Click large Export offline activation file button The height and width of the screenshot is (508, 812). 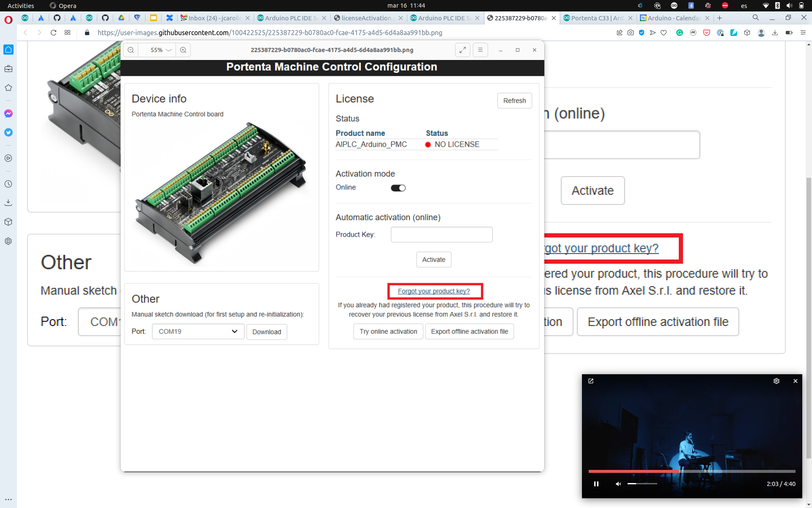[658, 322]
